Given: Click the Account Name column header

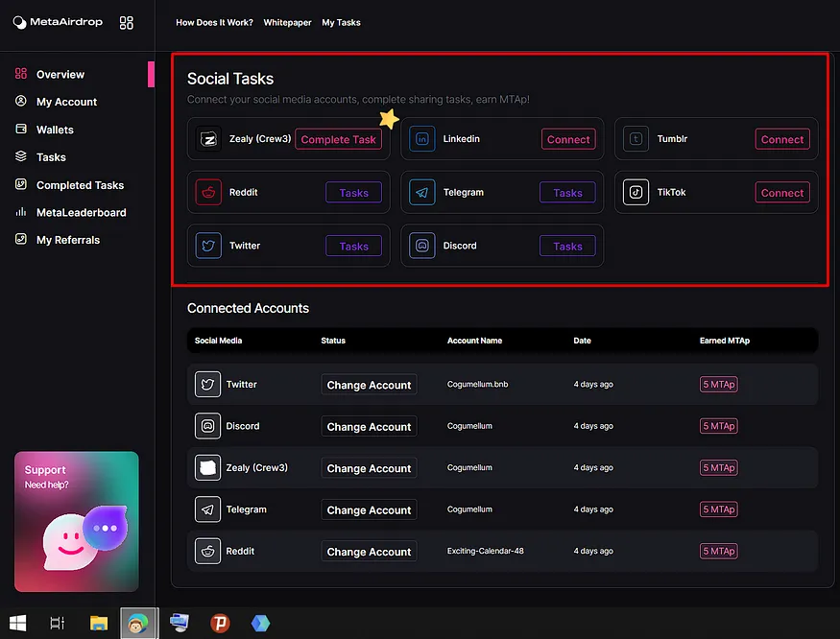Looking at the screenshot, I should [474, 341].
